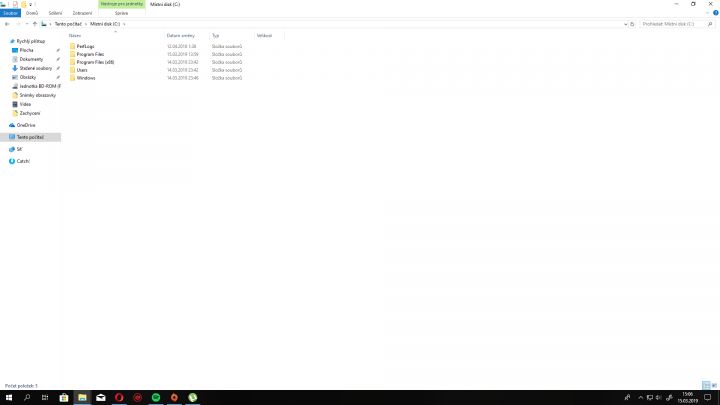Launch Opera browser from the taskbar
The image size is (720, 405).
119,398
